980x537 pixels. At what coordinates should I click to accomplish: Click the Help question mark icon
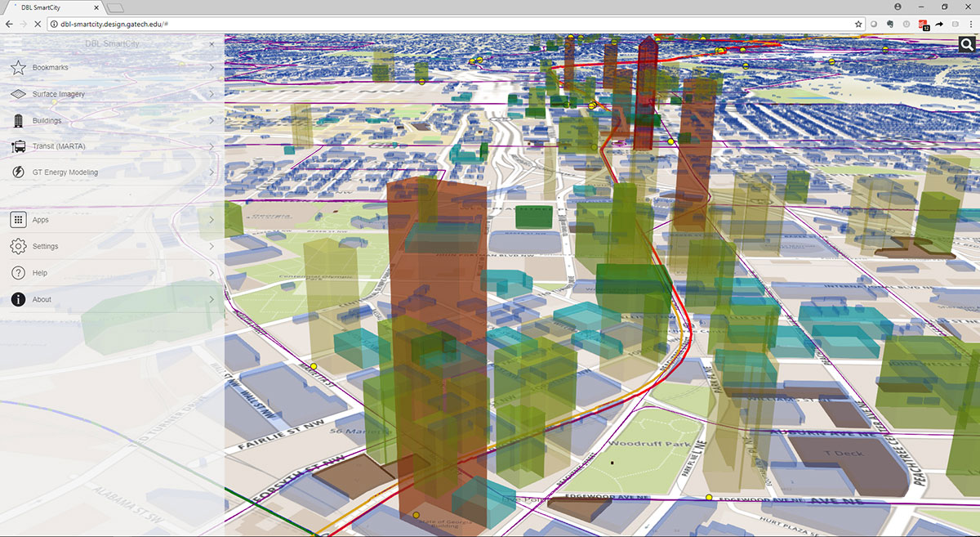18,273
